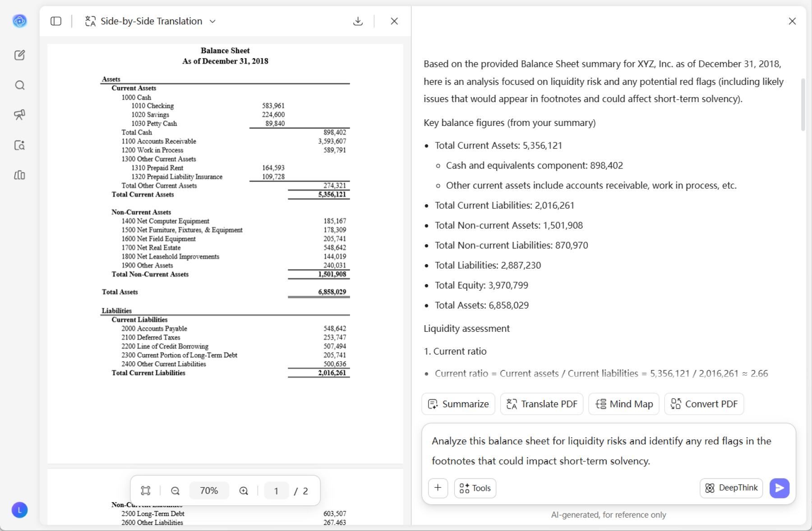The width and height of the screenshot is (812, 531).
Task: Open the search icon in sidebar
Action: click(19, 85)
